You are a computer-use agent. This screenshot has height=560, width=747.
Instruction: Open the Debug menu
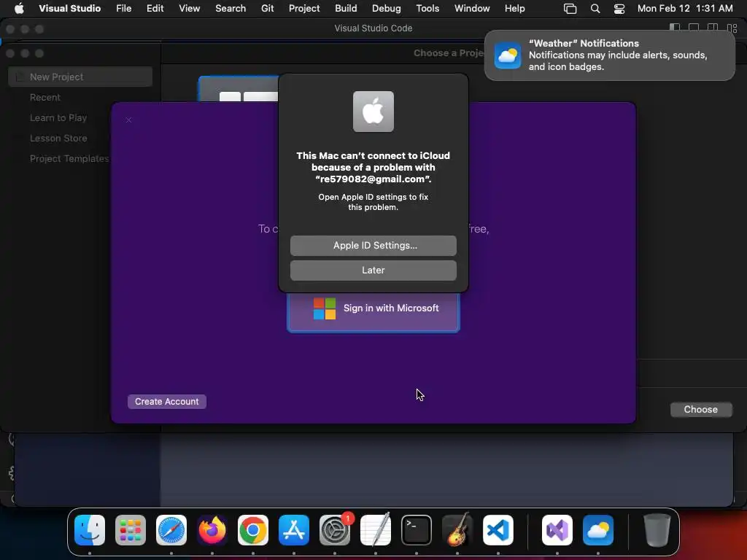387,8
